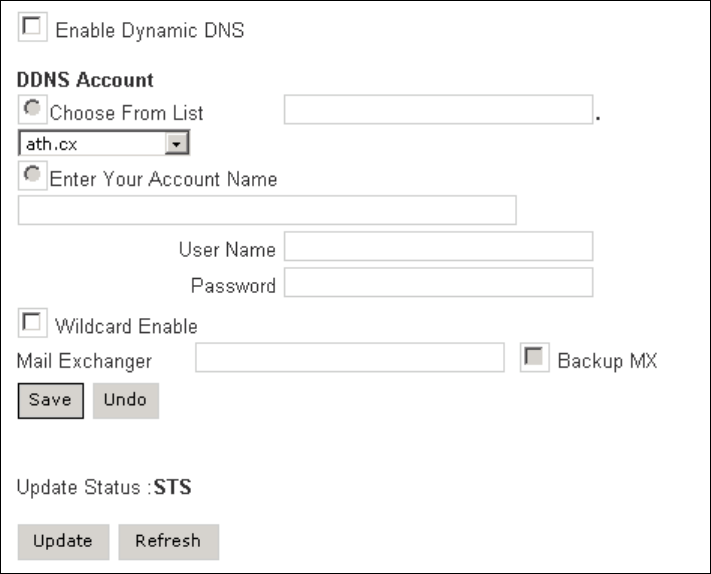The width and height of the screenshot is (711, 574).
Task: Click the Enable Dynamic DNS label
Action: 150,31
